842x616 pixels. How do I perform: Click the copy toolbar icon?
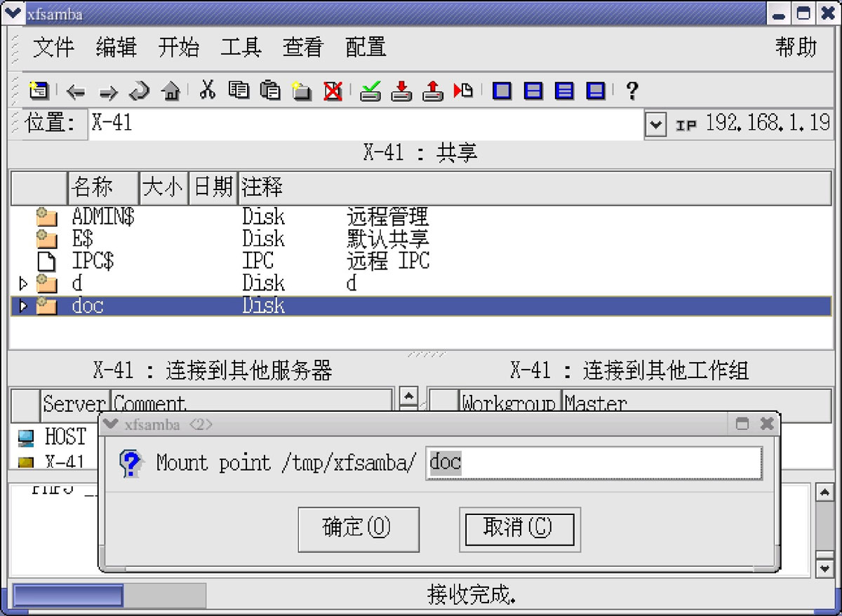(239, 91)
